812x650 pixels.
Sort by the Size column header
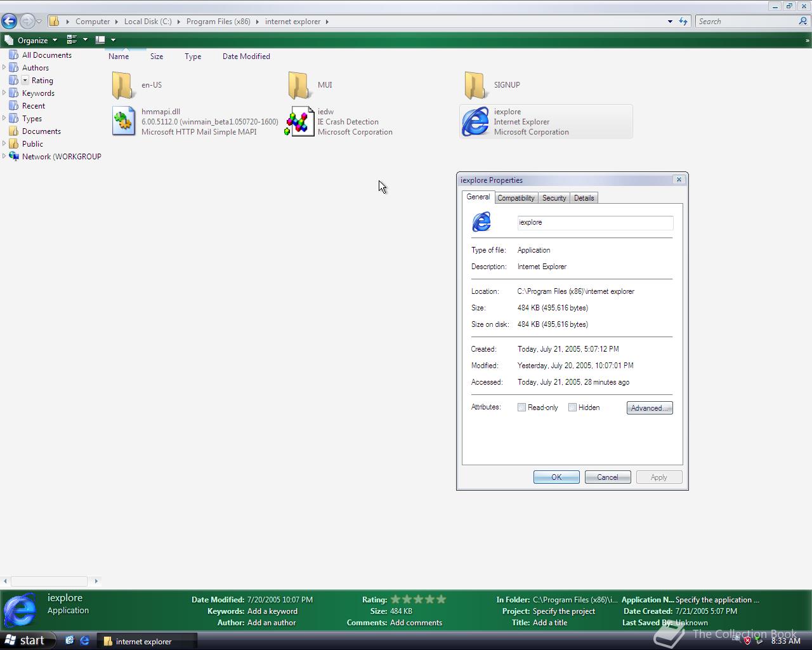pos(157,56)
